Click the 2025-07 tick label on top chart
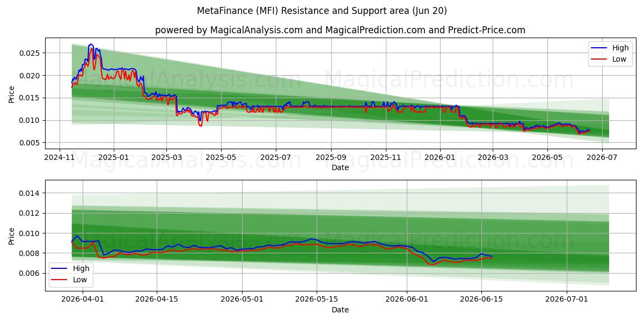Viewport: 644px width, 322px height. click(276, 157)
